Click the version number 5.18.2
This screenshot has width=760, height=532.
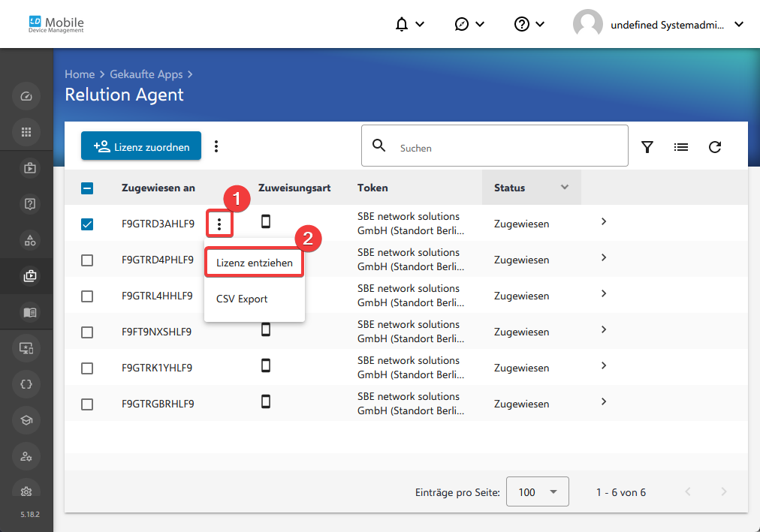tap(30, 514)
